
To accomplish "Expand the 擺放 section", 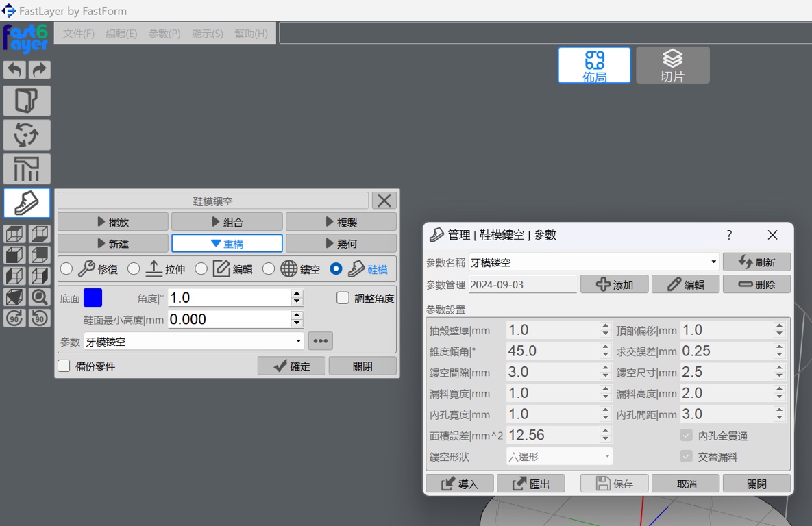I will (113, 222).
